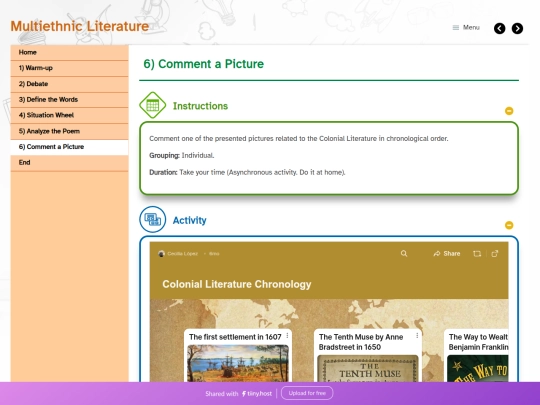Click the Padlet remake icon
The height and width of the screenshot is (405, 540).
click(x=477, y=254)
